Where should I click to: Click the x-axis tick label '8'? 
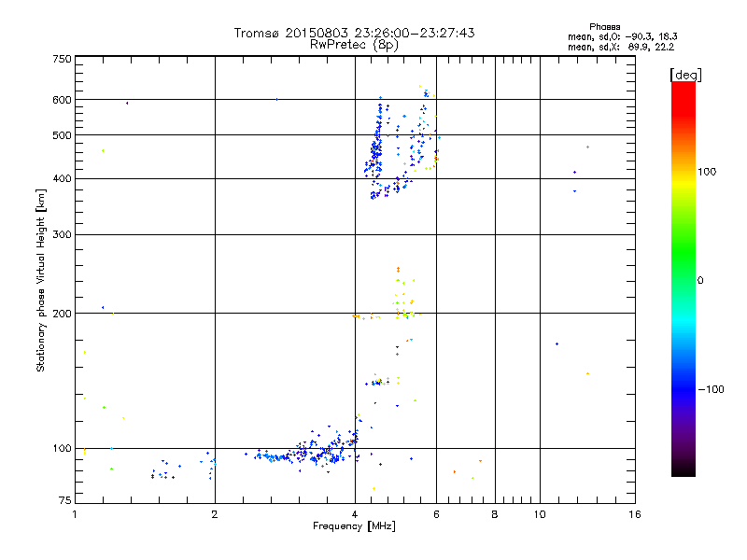(495, 514)
